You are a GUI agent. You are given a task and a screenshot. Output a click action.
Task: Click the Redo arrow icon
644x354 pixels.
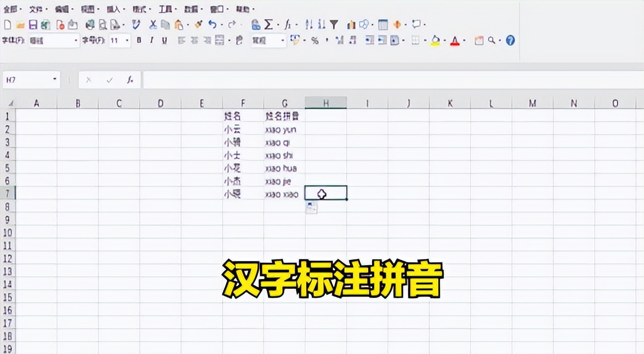232,25
